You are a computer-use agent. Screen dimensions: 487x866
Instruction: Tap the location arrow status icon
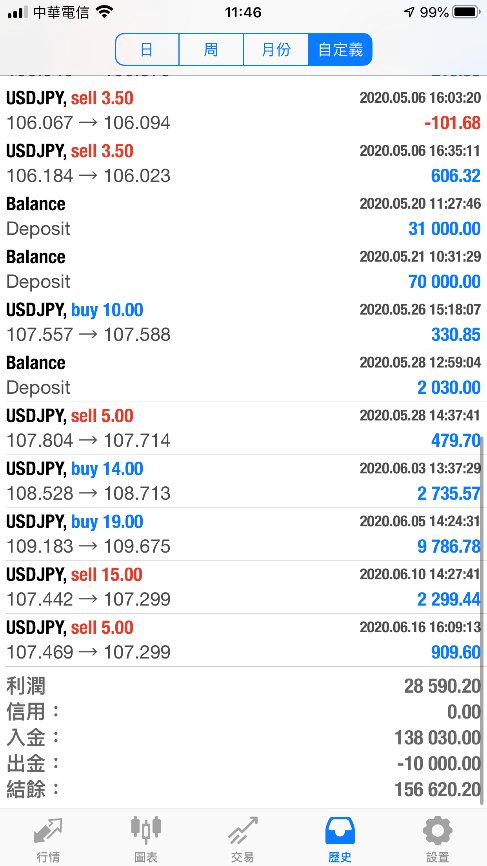click(409, 12)
